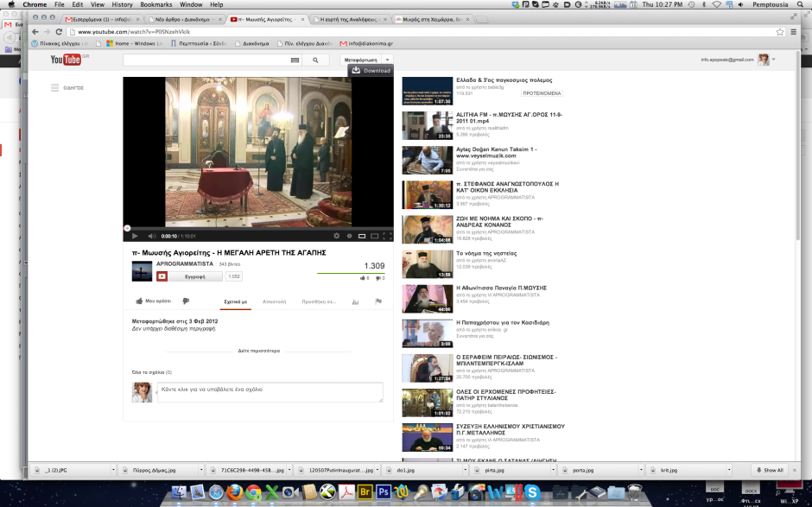Click the video progress bar
The width and height of the screenshot is (812, 507).
(x=257, y=227)
